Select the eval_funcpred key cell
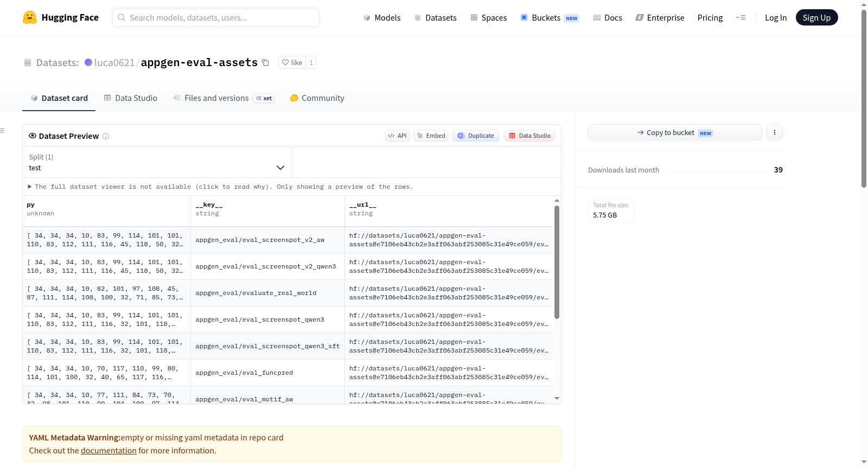 tap(267, 373)
